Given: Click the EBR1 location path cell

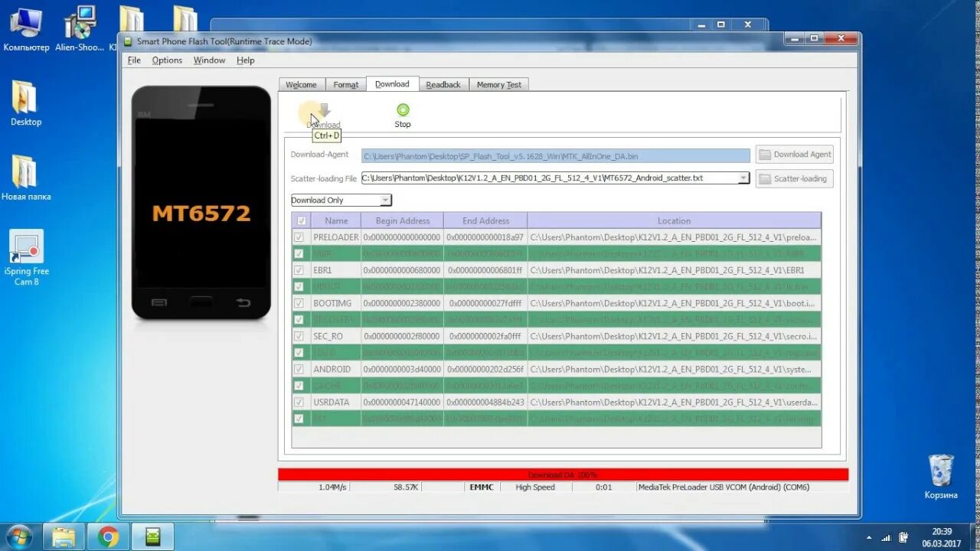Looking at the screenshot, I should pos(674,270).
